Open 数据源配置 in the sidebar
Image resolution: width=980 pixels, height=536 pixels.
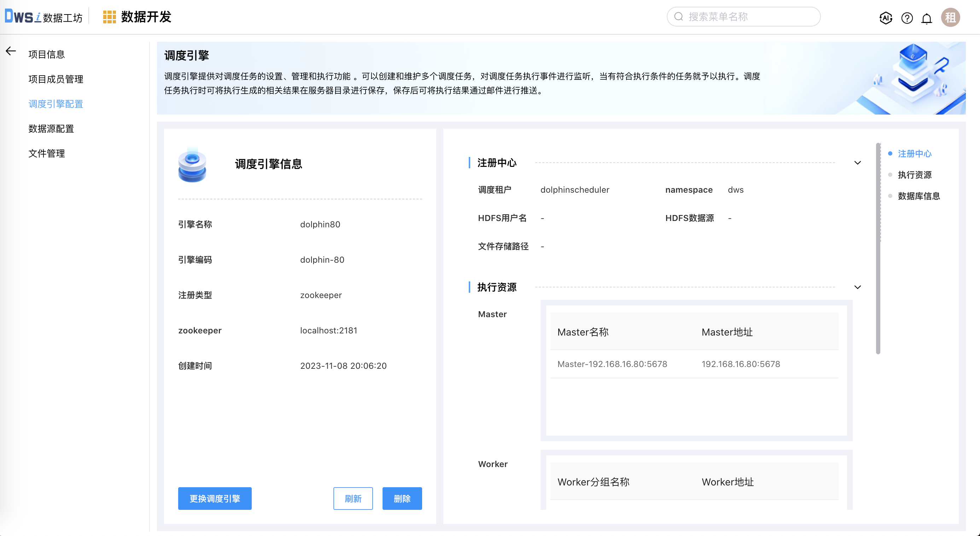click(x=51, y=129)
